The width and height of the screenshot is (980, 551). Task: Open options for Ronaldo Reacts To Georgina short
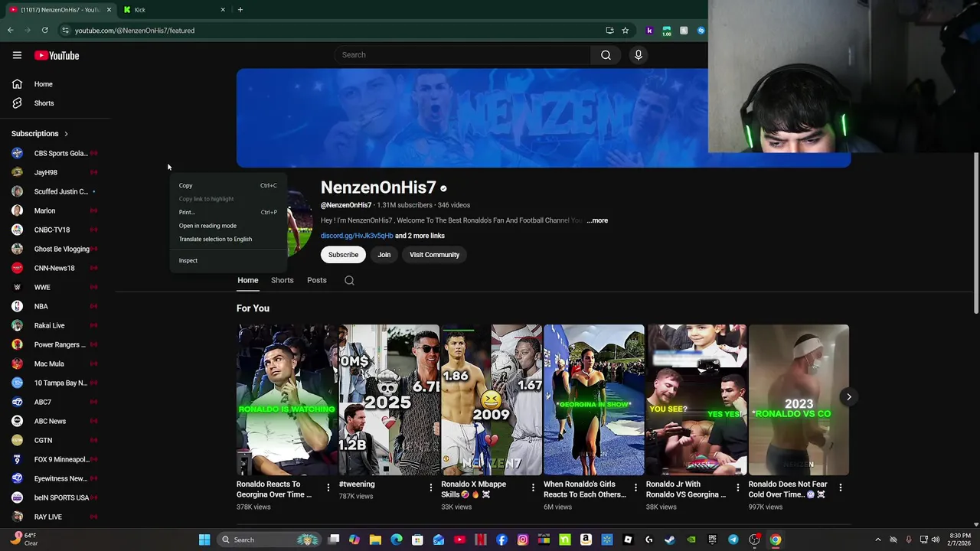tap(328, 487)
